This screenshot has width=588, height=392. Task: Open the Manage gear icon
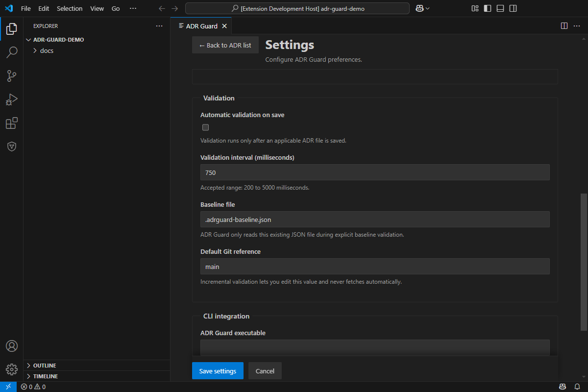(x=12, y=369)
